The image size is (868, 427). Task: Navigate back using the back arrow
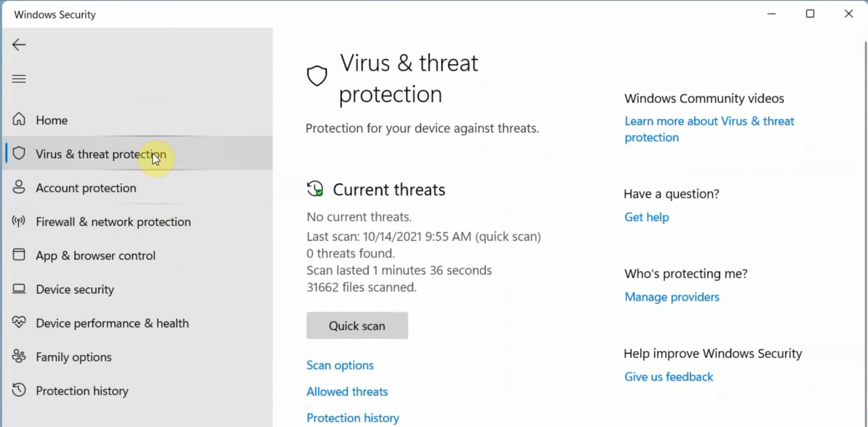(19, 45)
